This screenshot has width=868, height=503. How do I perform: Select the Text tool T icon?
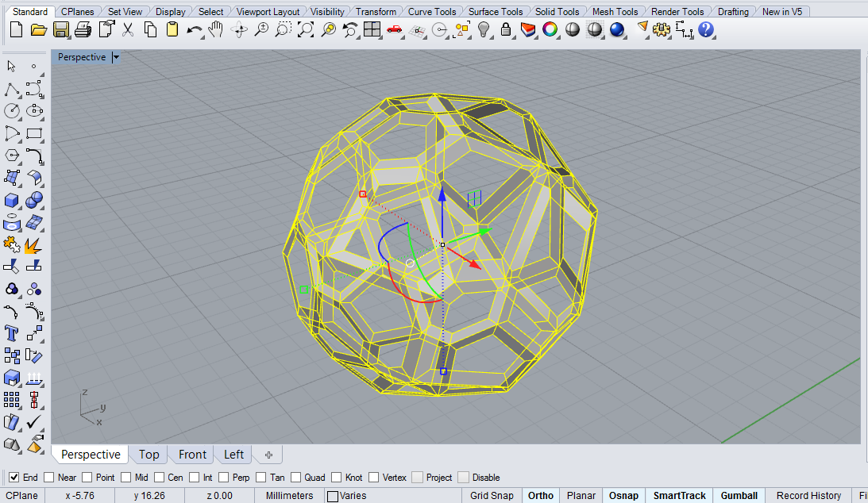point(12,333)
